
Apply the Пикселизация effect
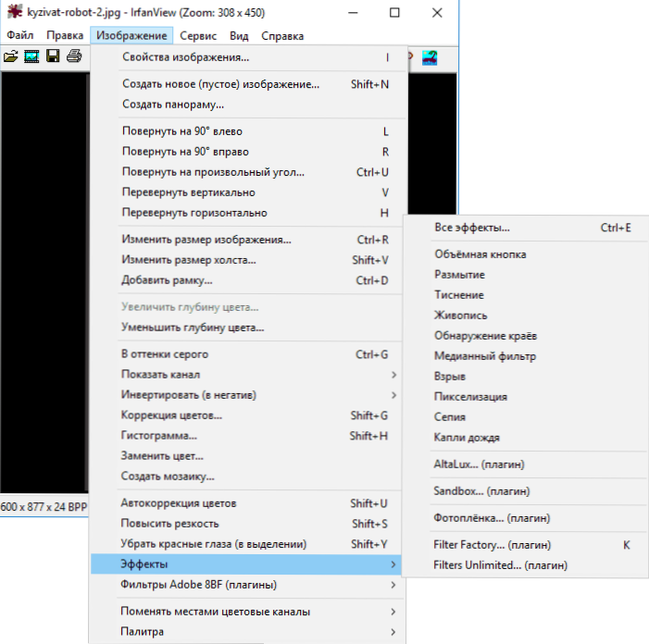pyautogui.click(x=526, y=397)
